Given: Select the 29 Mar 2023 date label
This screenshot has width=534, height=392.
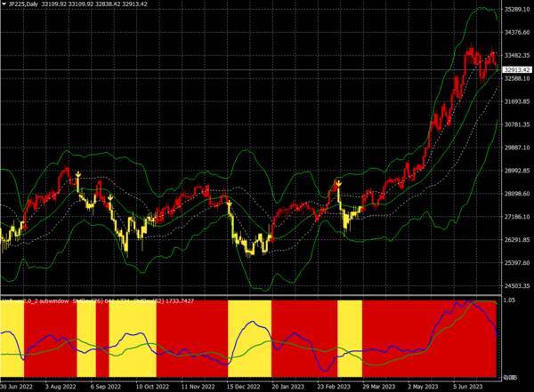Looking at the screenshot, I should (376, 388).
